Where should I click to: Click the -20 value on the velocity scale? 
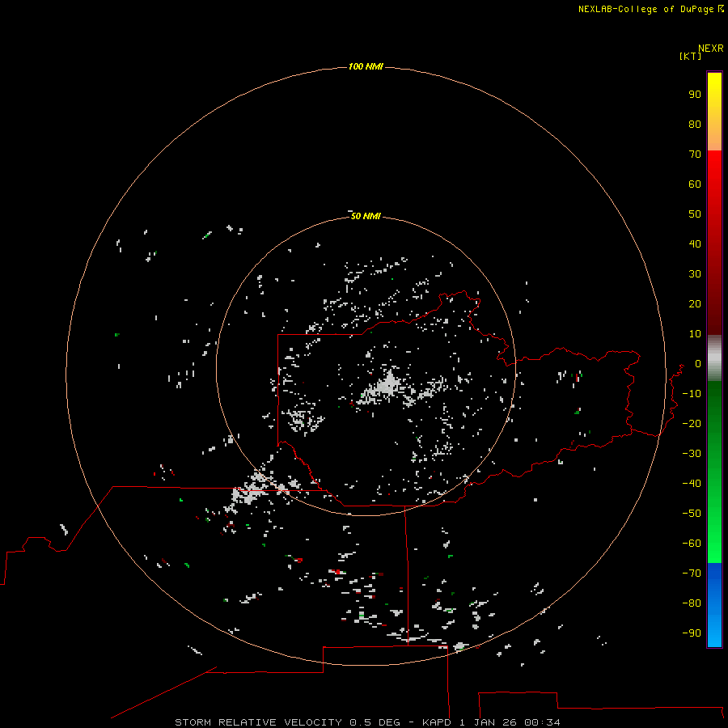click(692, 423)
